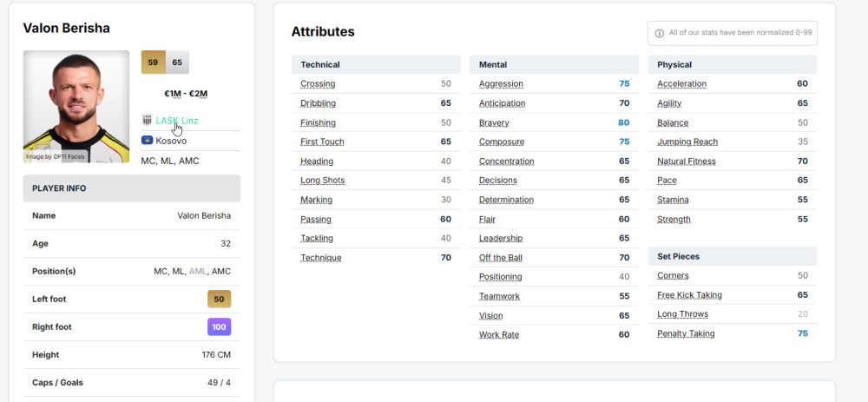Click the Acceleration attribute label
This screenshot has width=868, height=402.
[681, 84]
